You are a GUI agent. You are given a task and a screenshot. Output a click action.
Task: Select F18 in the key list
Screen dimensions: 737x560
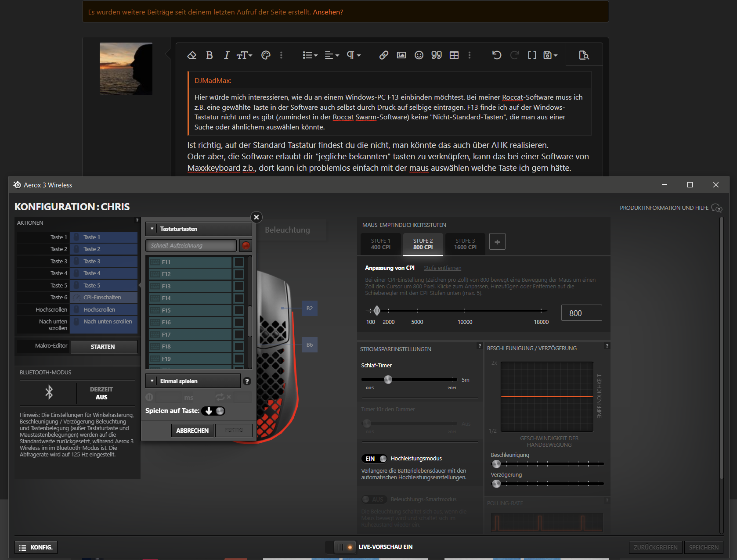click(x=190, y=347)
